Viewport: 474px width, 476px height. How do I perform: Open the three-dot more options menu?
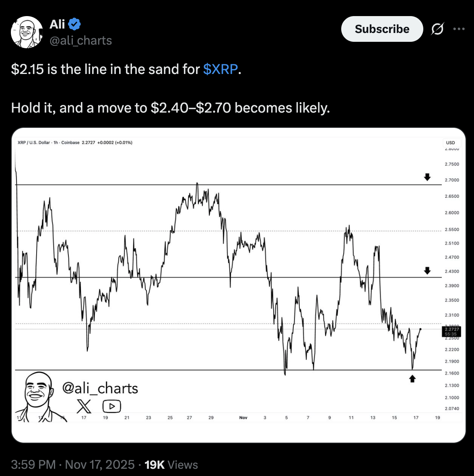(x=459, y=29)
